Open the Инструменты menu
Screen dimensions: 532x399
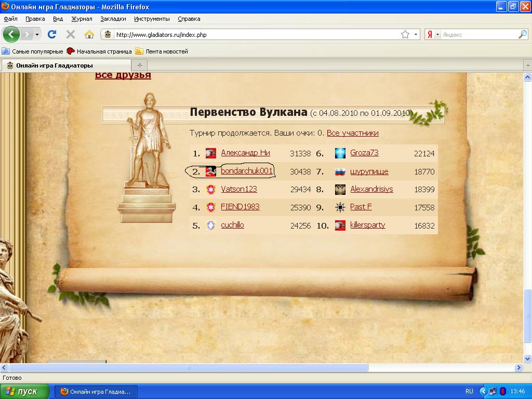(152, 19)
